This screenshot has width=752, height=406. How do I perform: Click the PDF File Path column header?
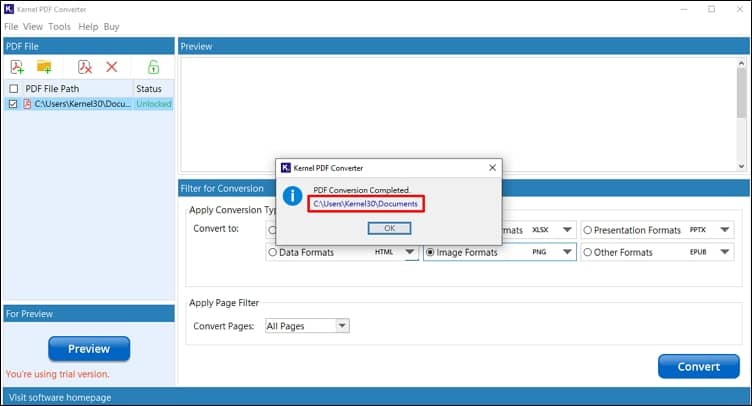[x=52, y=89]
